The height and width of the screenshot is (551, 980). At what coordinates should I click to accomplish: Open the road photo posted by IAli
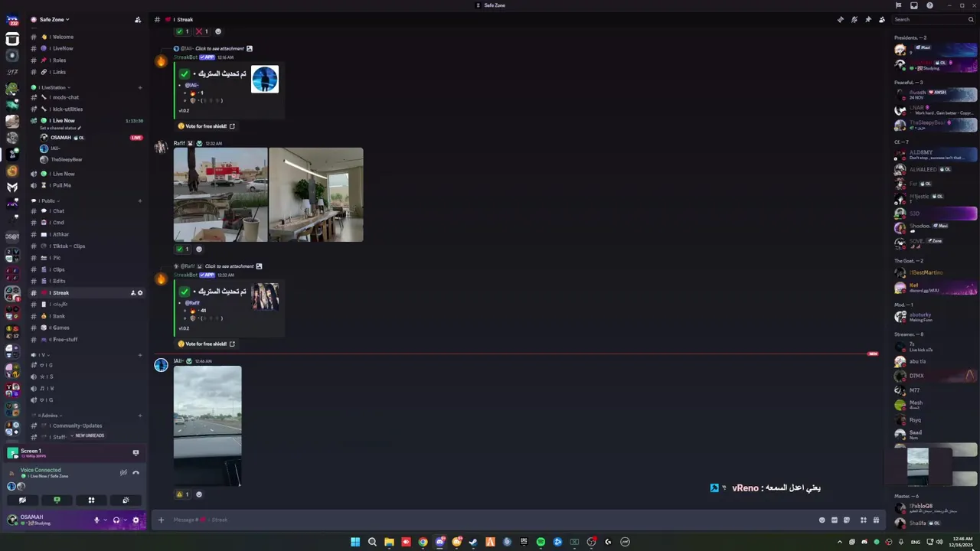207,425
